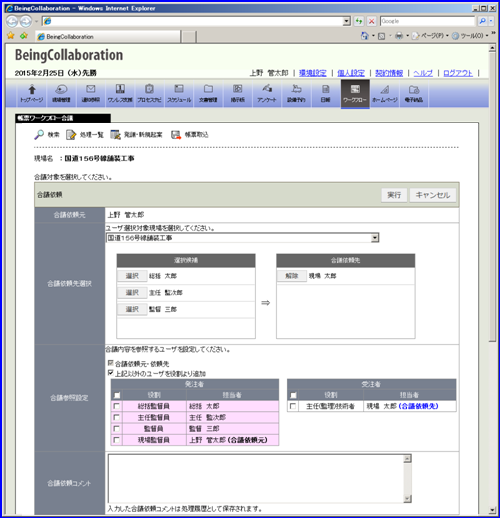500x518 pixels.
Task: Click the ログアウト link
Action: (x=458, y=73)
